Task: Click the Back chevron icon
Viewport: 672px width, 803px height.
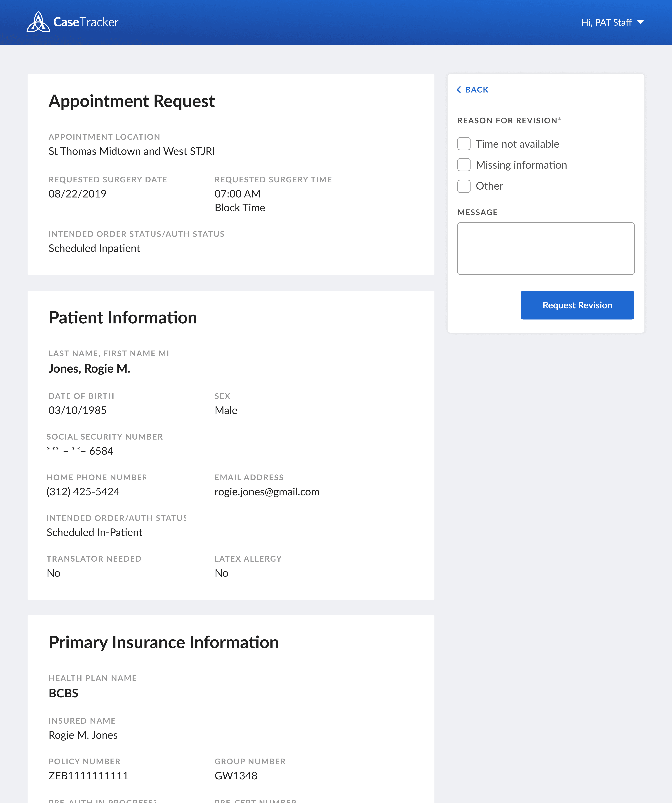Action: tap(459, 90)
